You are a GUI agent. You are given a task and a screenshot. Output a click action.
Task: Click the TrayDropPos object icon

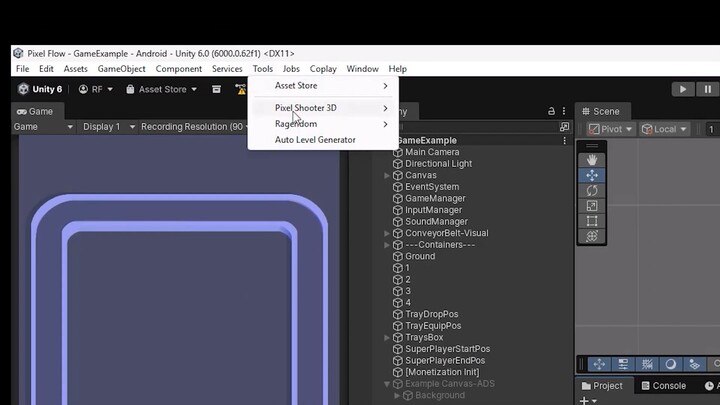398,314
